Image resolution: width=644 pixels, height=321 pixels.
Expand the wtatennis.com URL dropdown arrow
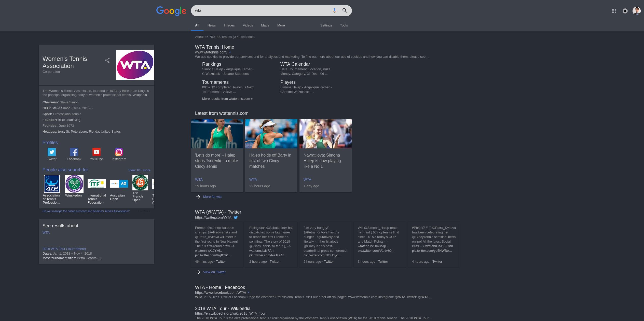(x=230, y=52)
